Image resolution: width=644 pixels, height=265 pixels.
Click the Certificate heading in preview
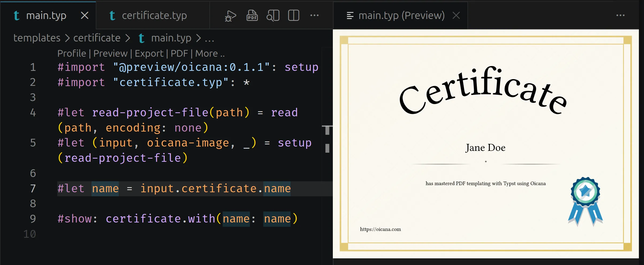pyautogui.click(x=483, y=91)
